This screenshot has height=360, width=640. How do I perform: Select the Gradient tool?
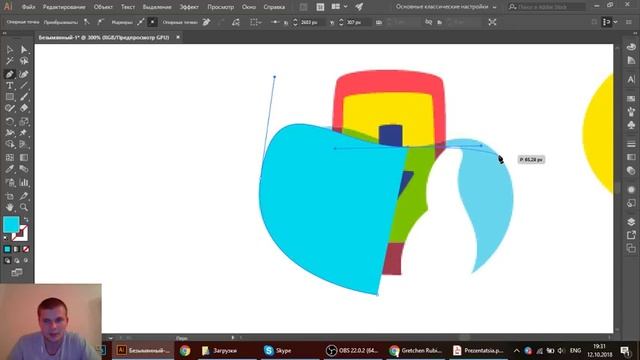tap(24, 158)
